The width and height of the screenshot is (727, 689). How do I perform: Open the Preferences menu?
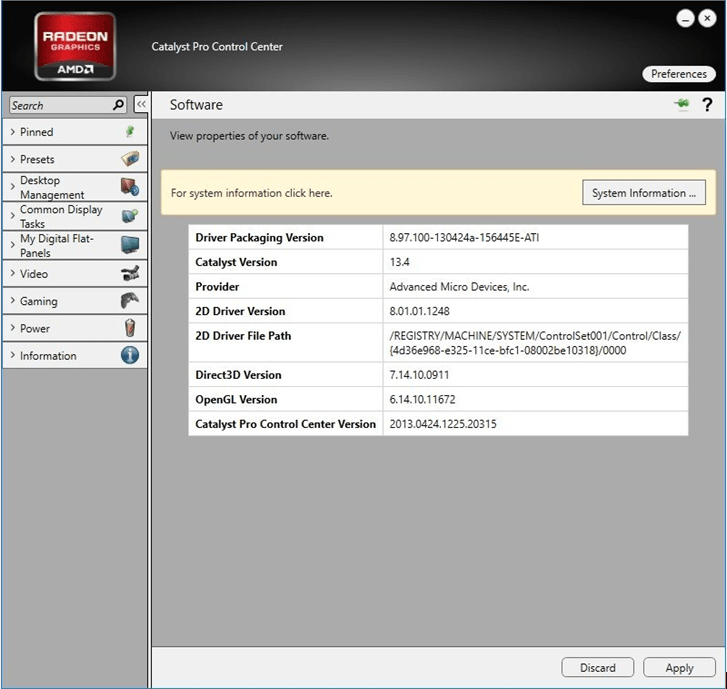click(679, 74)
